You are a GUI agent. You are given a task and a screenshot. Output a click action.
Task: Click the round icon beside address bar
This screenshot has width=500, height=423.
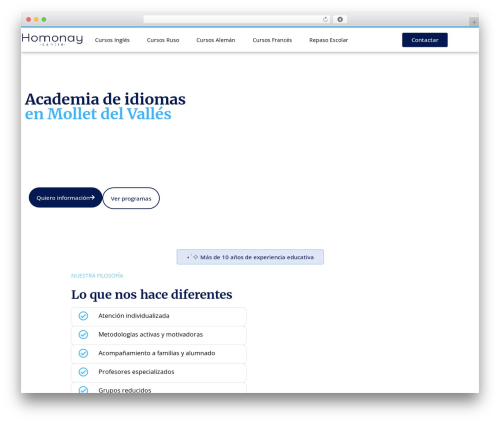[x=340, y=19]
